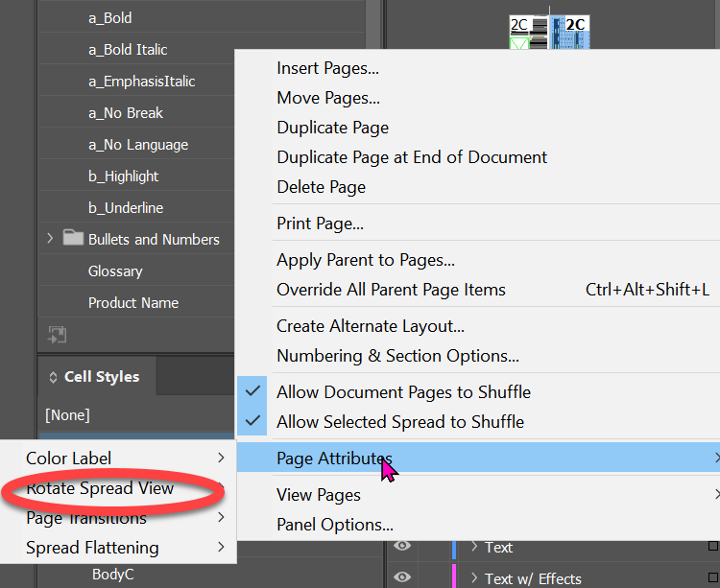Select Insert Pages... menu item
The height and width of the screenshot is (588, 720).
coord(327,68)
